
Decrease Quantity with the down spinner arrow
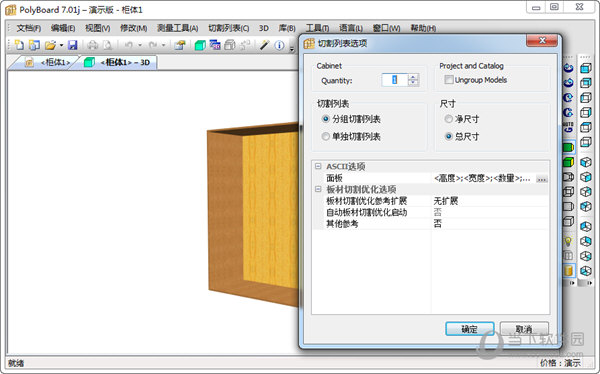[413, 82]
